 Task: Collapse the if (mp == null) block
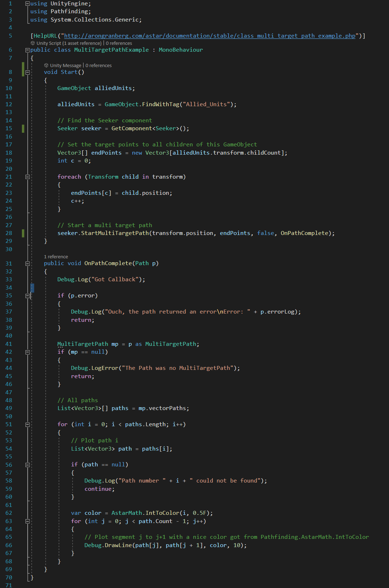28,352
